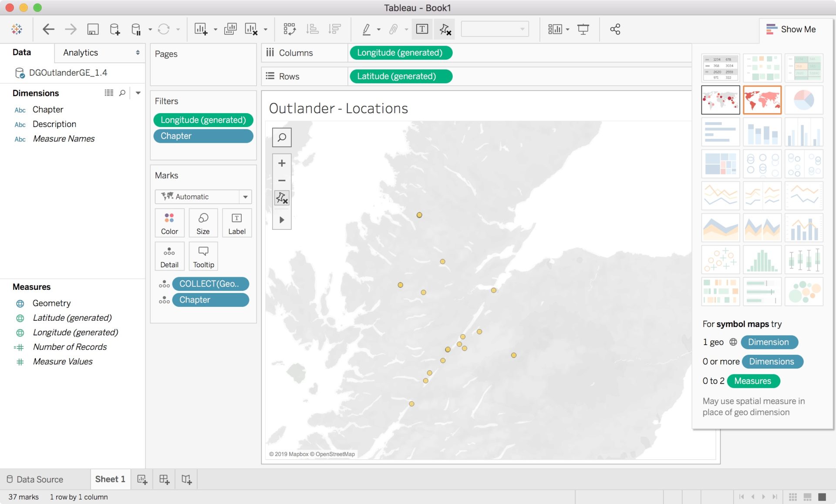Screen dimensions: 836x504
Task: Select the Latitude (generated) Rows pill
Action: coord(401,76)
